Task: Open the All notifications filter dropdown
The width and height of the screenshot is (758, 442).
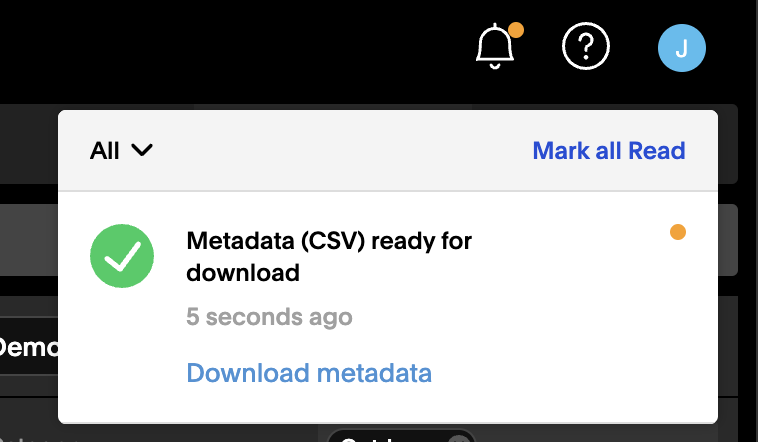Action: click(121, 150)
